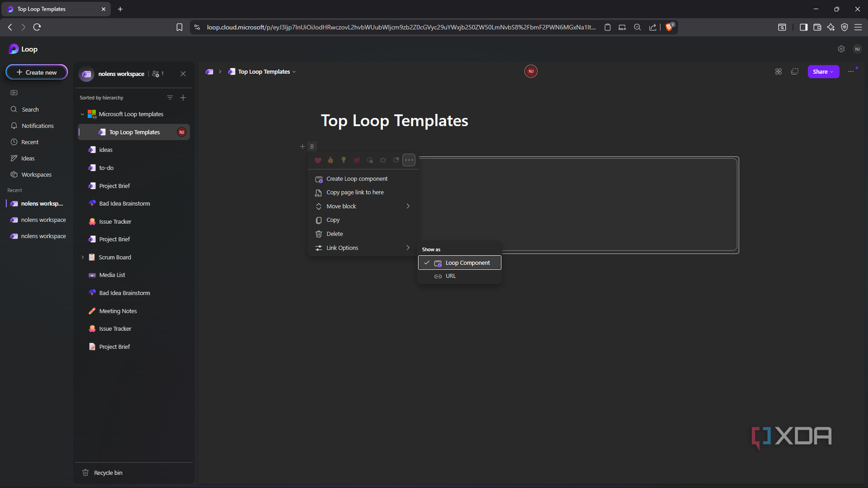Choose Create Loop component from the menu
Screen dimensions: 868x488
(362, 179)
